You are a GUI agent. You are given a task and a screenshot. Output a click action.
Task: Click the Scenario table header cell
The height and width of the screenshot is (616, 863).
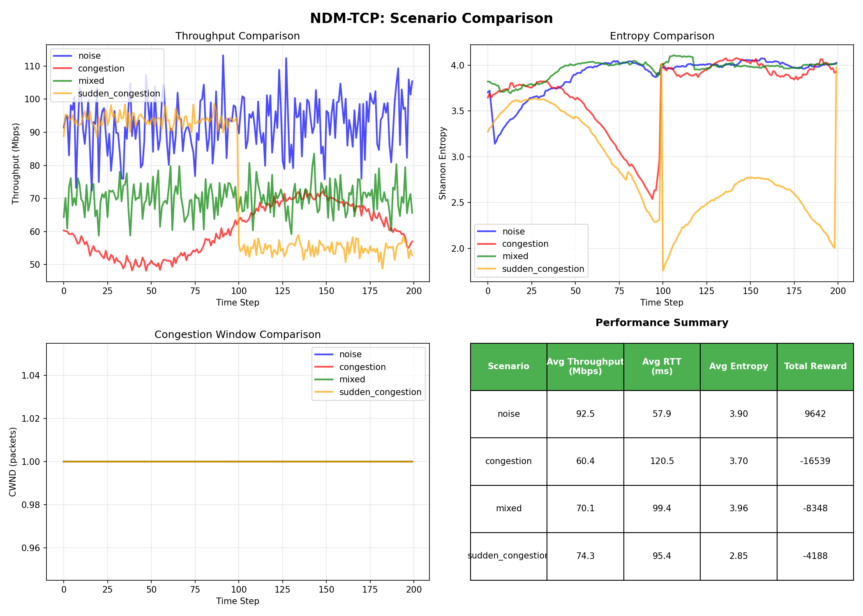(x=508, y=366)
